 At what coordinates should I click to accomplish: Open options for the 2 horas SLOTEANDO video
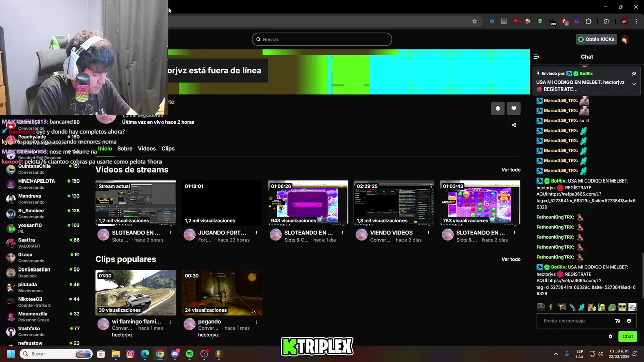170,233
